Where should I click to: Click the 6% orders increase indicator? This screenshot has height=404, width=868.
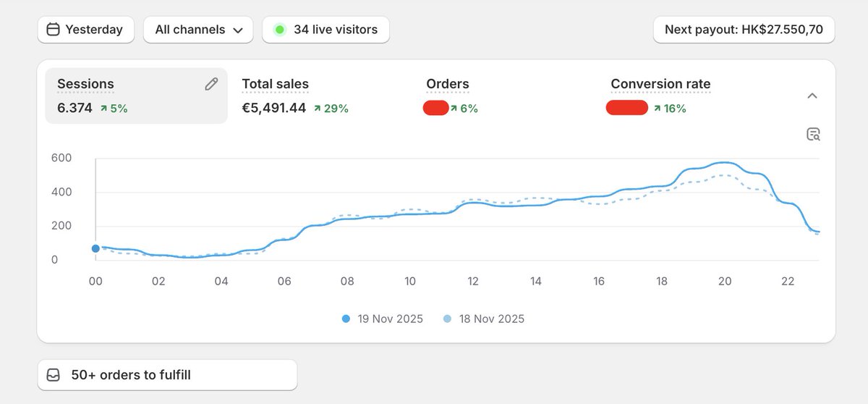point(464,109)
